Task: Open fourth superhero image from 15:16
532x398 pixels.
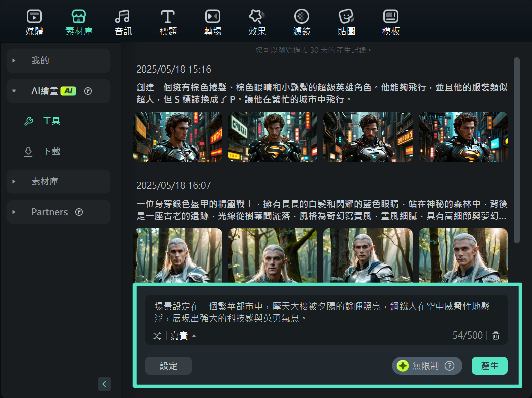Action: pyautogui.click(x=463, y=137)
